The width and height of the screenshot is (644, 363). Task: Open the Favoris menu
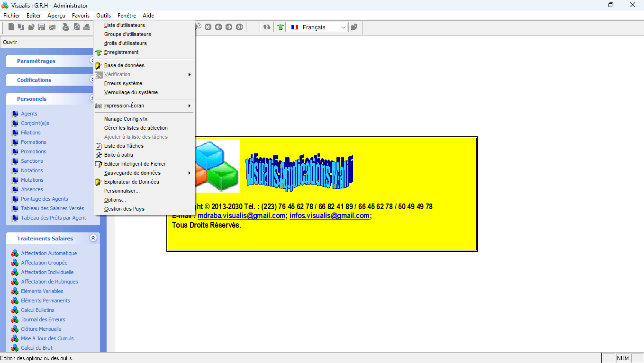pyautogui.click(x=81, y=16)
